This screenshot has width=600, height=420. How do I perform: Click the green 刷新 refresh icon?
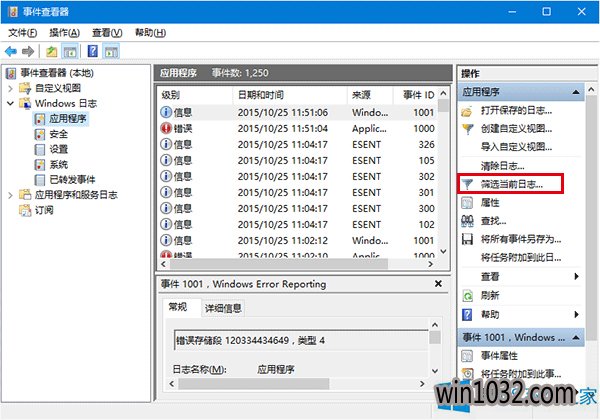tap(467, 295)
